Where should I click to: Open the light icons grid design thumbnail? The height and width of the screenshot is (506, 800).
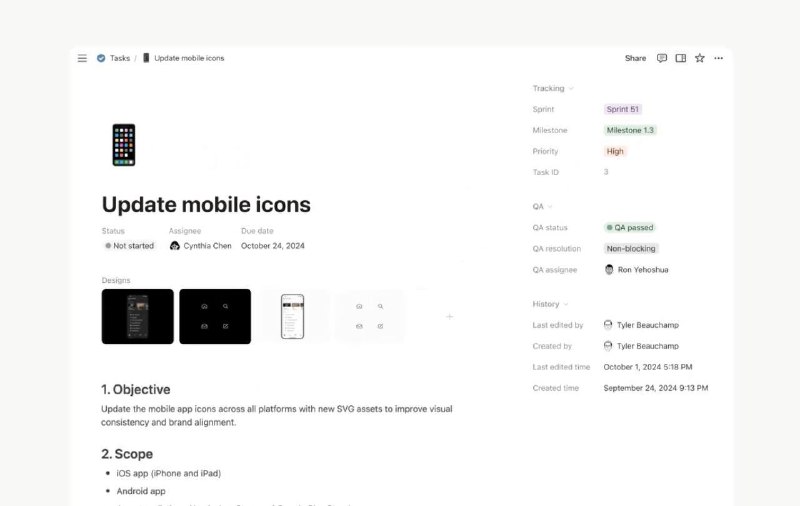tap(370, 316)
